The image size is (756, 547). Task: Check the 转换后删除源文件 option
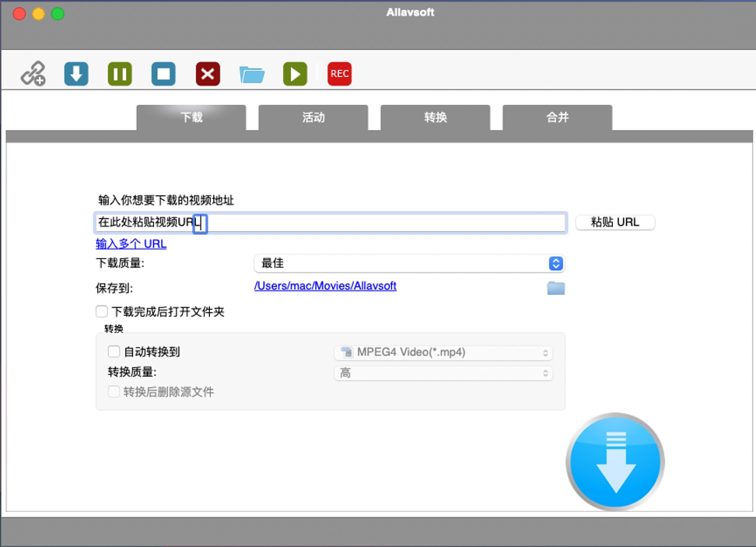(114, 391)
